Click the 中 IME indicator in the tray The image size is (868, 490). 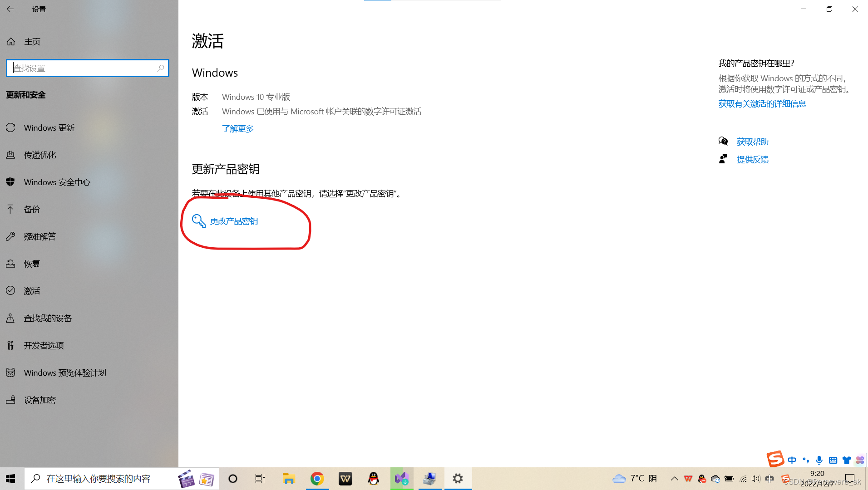(x=769, y=479)
